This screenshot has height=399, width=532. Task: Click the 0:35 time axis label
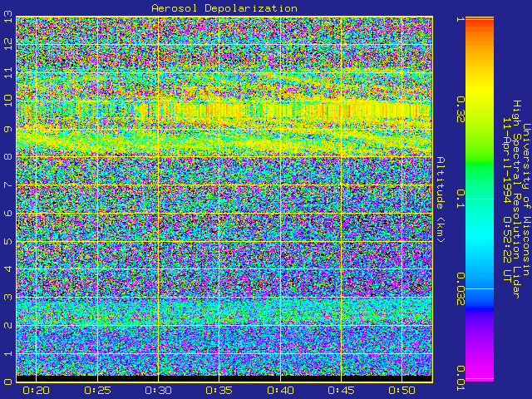(x=219, y=391)
